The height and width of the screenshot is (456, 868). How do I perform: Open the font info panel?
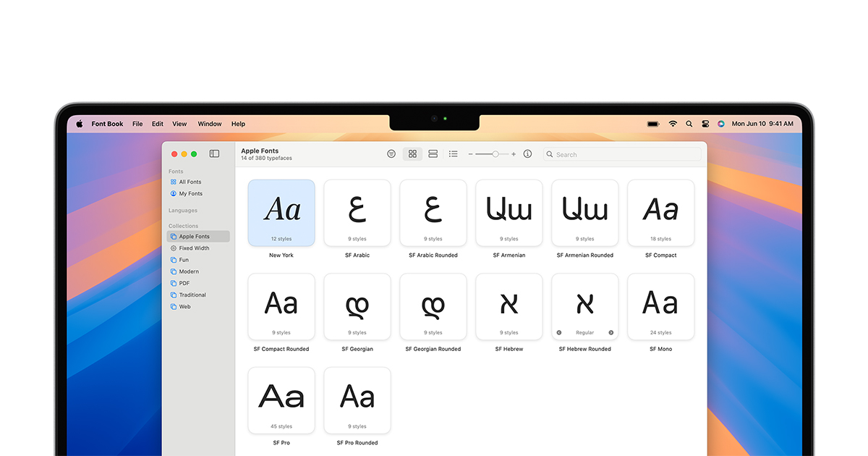point(527,153)
